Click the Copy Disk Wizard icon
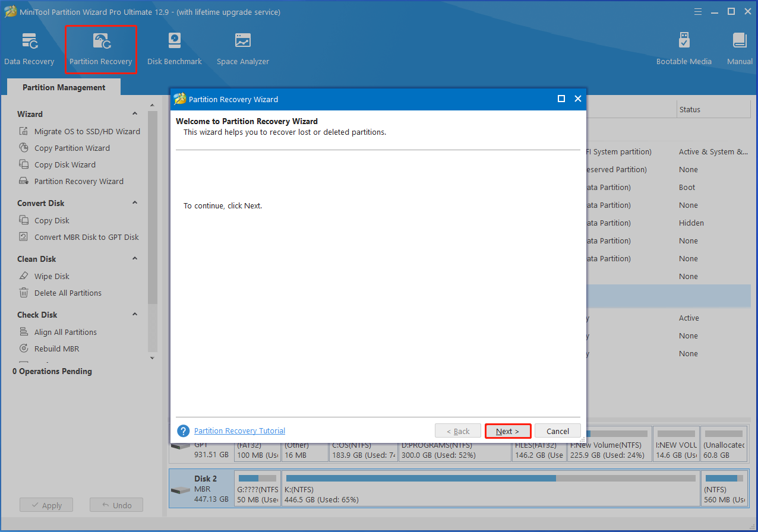The image size is (758, 532). [24, 164]
